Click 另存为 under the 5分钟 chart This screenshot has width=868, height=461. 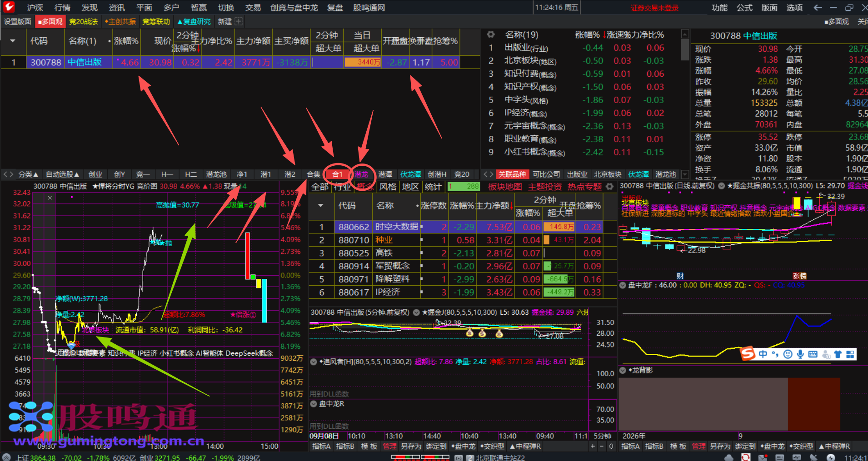coord(411,446)
